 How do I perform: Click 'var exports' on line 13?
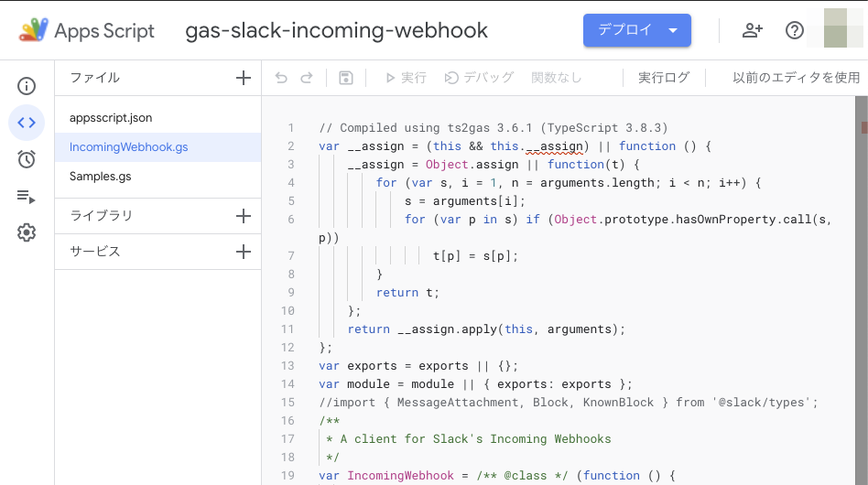(358, 365)
